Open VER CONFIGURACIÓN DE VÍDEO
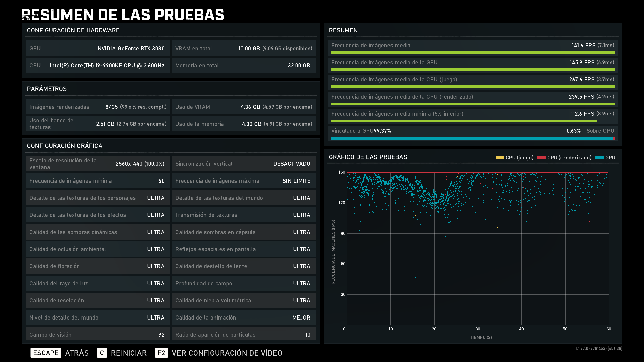This screenshot has height=362, width=644. 227,353
